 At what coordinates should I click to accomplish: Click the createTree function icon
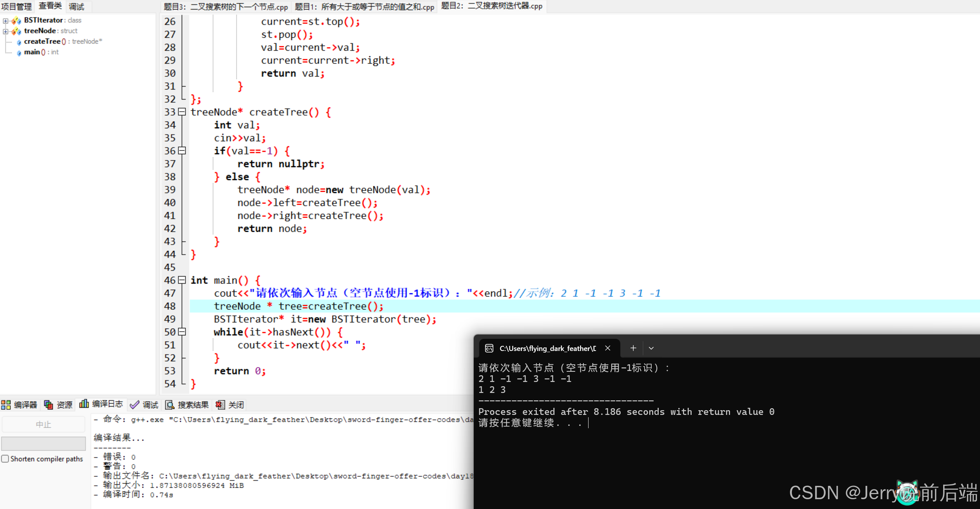click(19, 42)
